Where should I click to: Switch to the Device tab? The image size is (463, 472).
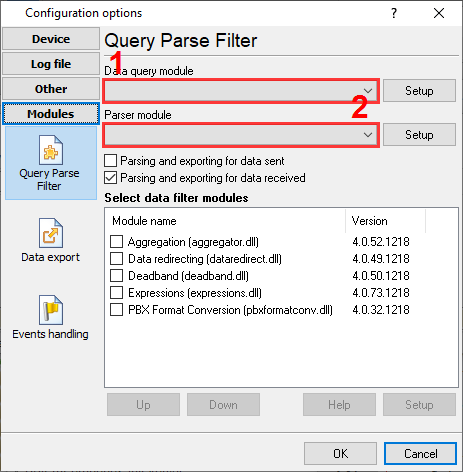[x=51, y=39]
